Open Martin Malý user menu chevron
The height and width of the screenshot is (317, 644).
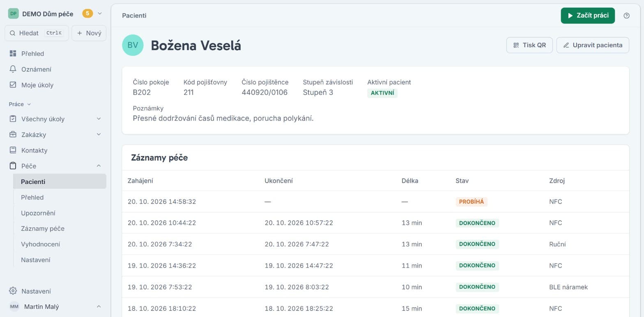tap(99, 307)
